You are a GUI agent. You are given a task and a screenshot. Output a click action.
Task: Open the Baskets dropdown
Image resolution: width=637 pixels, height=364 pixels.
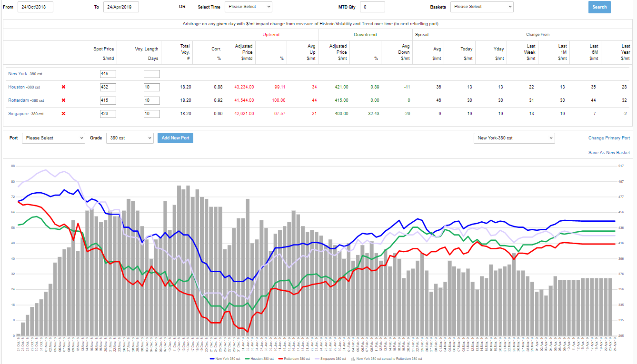482,7
